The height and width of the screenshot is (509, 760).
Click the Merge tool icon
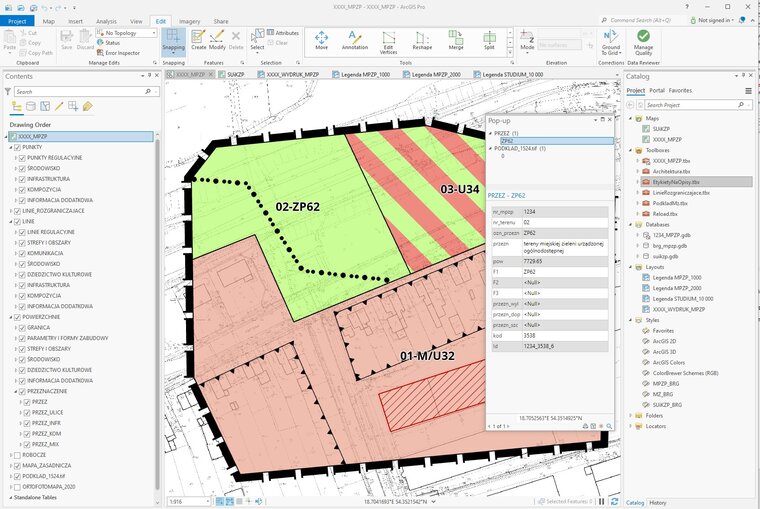click(456, 41)
